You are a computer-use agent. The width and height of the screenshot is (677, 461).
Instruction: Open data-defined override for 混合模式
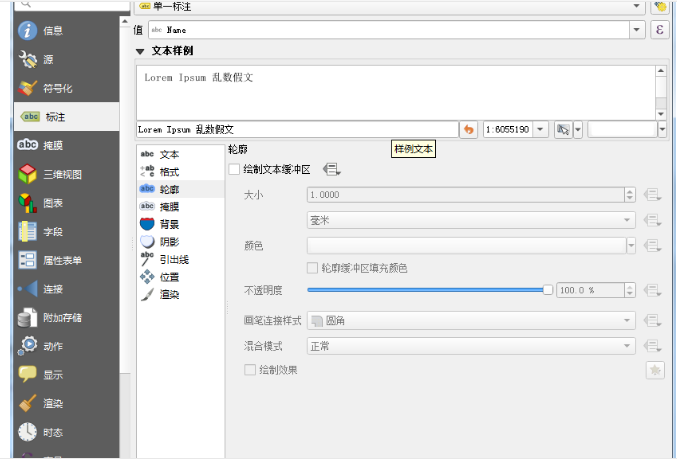[652, 346]
